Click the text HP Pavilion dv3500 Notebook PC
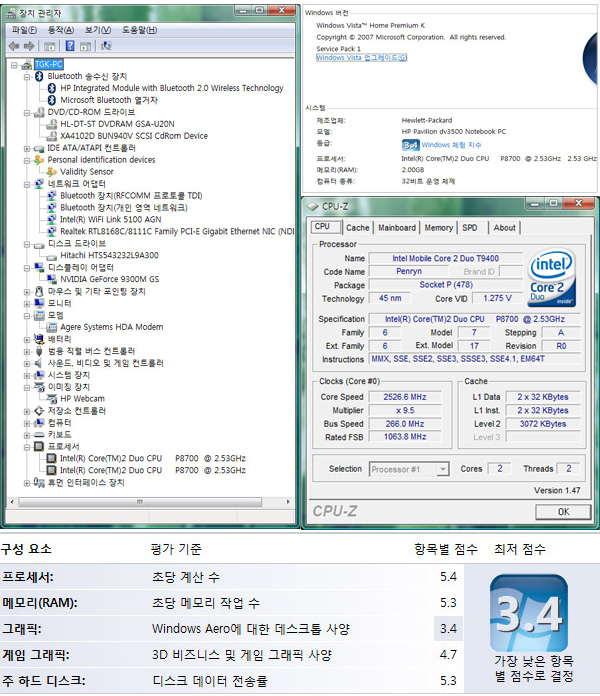The width and height of the screenshot is (600, 696). tap(454, 132)
